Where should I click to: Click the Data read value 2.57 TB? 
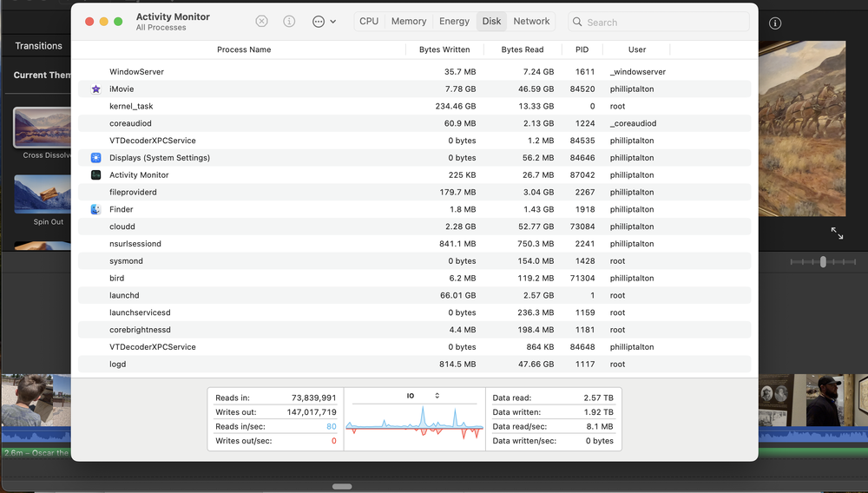pyautogui.click(x=598, y=398)
